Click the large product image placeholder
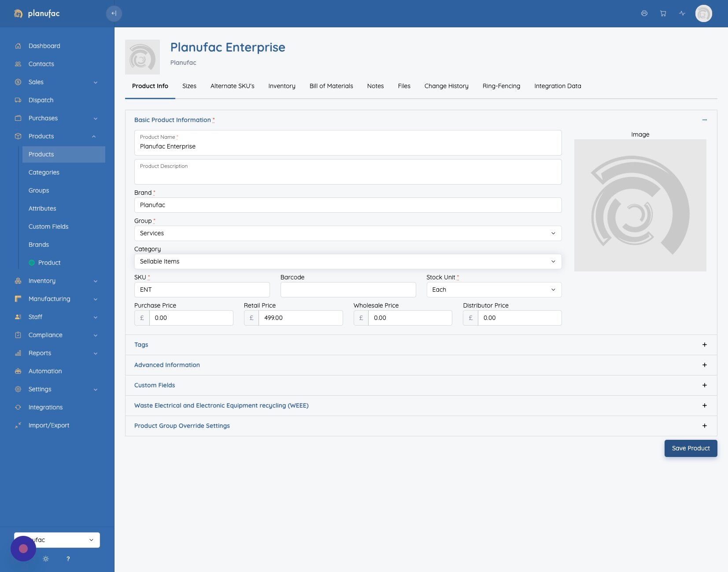 point(640,205)
